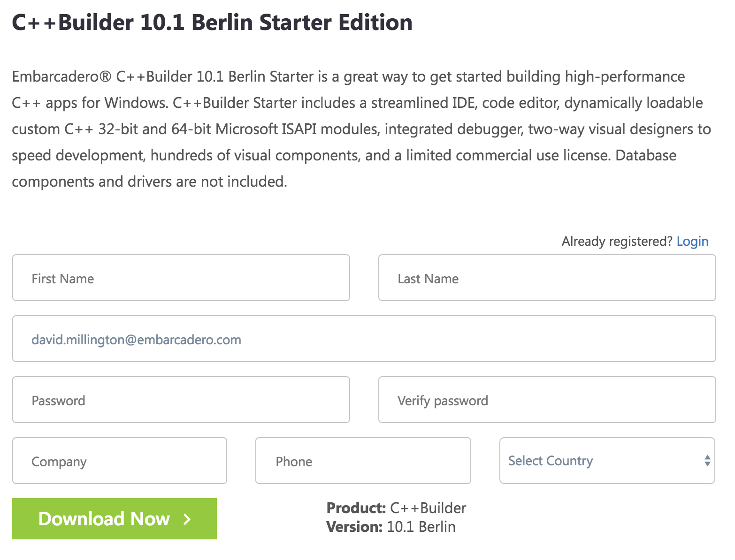Activate the Verify password field

click(547, 400)
